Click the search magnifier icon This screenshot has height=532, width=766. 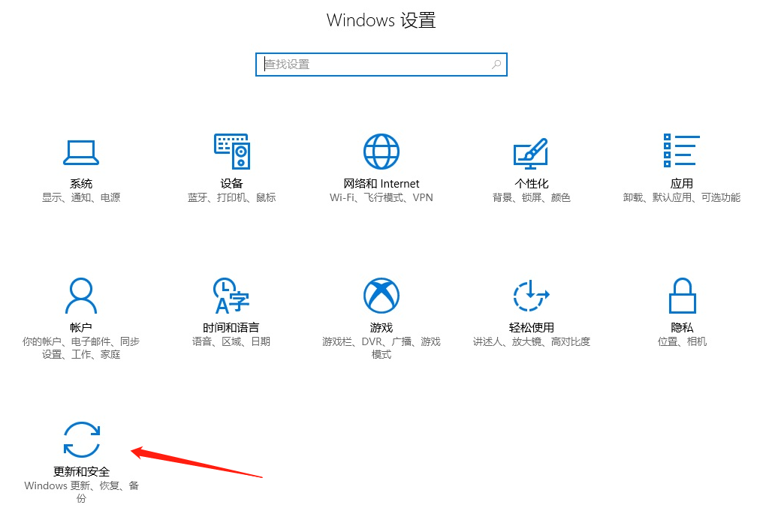(496, 64)
